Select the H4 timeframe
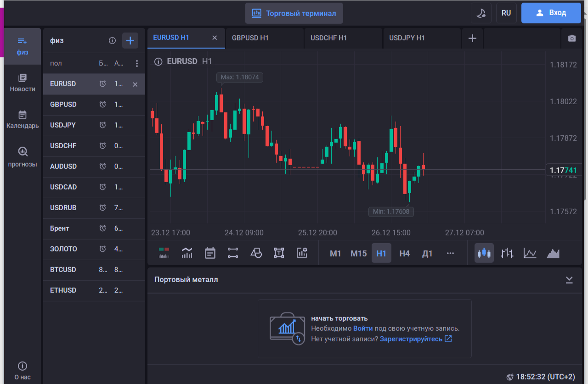Viewport: 588px width, 384px height. pyautogui.click(x=404, y=253)
